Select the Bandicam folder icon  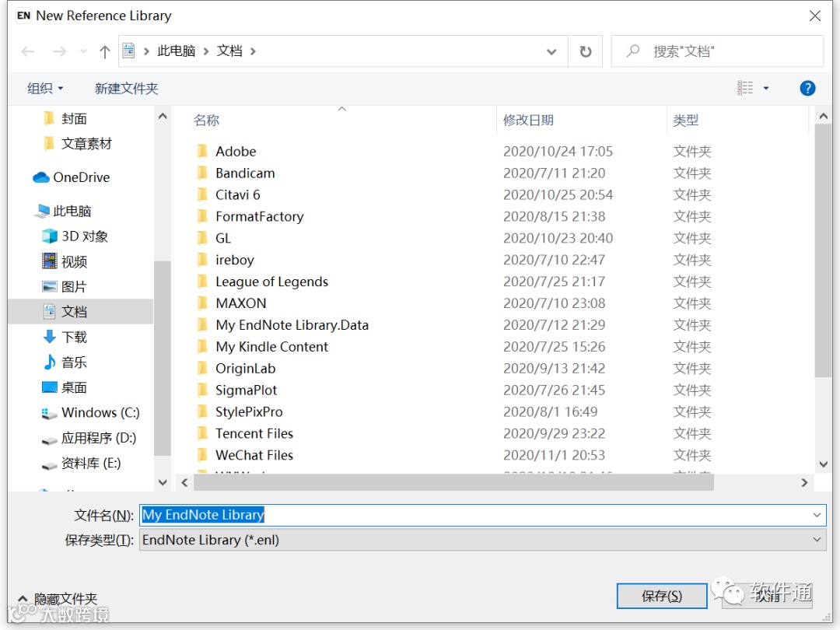tap(202, 173)
